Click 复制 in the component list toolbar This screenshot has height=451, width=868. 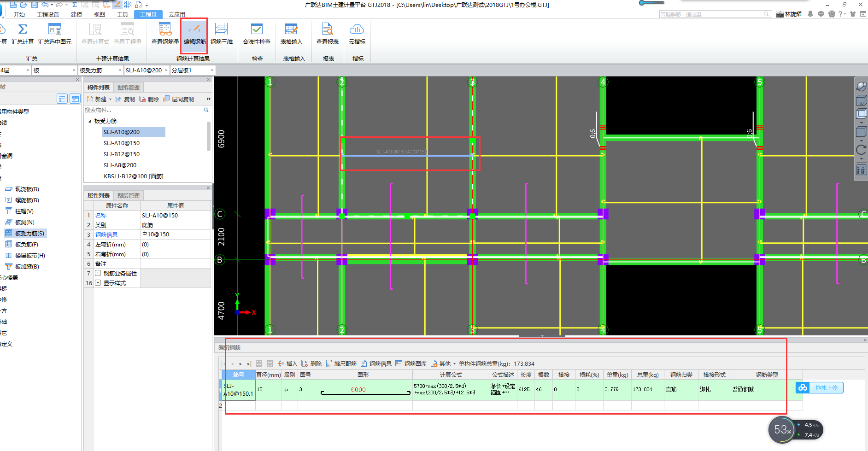(x=125, y=99)
